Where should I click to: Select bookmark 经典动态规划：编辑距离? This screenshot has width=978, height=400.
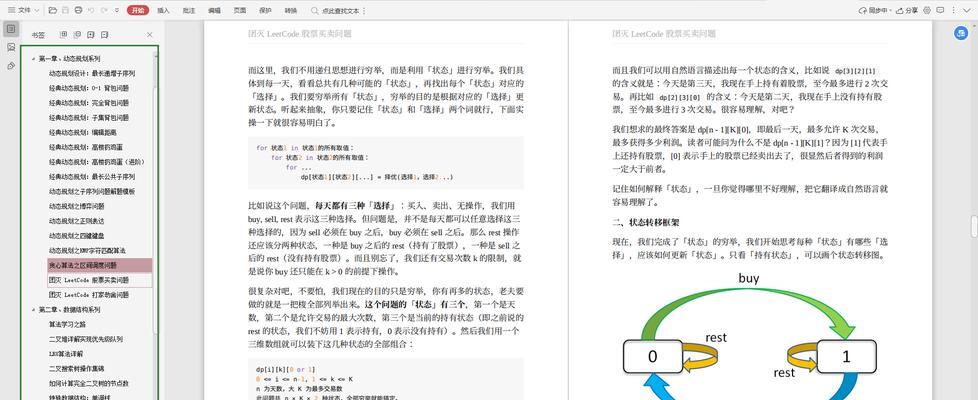[82, 132]
